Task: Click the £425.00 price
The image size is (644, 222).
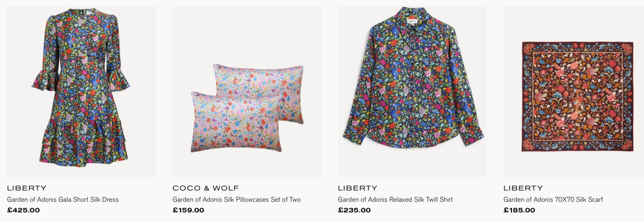Action: [23, 210]
